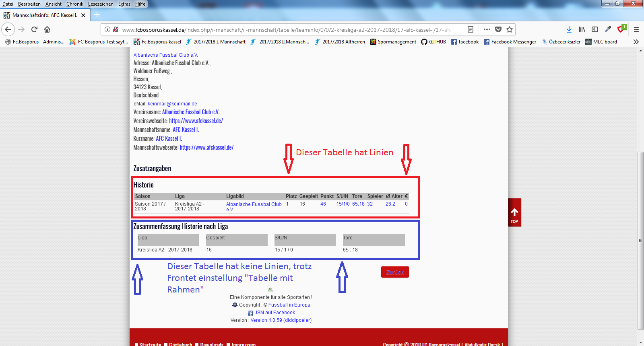The height and width of the screenshot is (346, 644).
Task: Show site information for this page
Action: (107, 29)
